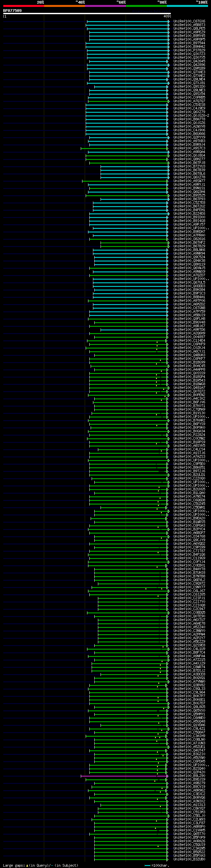Follow the UniRef100_A9S7C3 link
Viewport: 211px width, 868px height.
coord(189,148)
